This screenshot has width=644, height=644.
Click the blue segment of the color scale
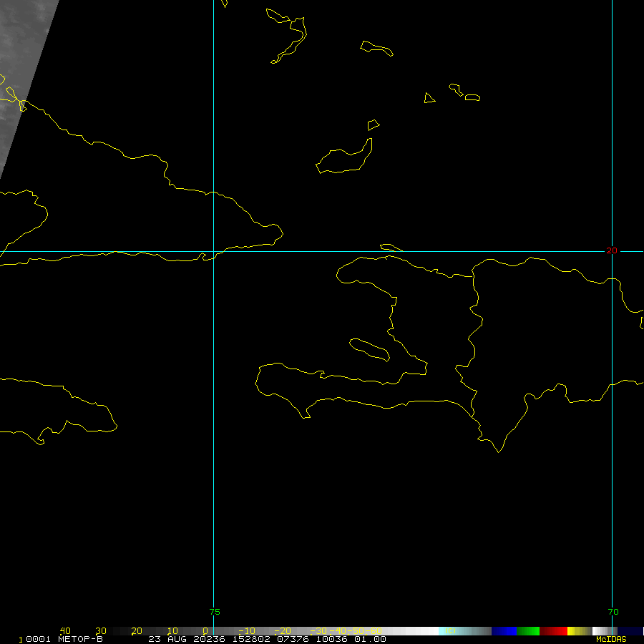(504, 631)
